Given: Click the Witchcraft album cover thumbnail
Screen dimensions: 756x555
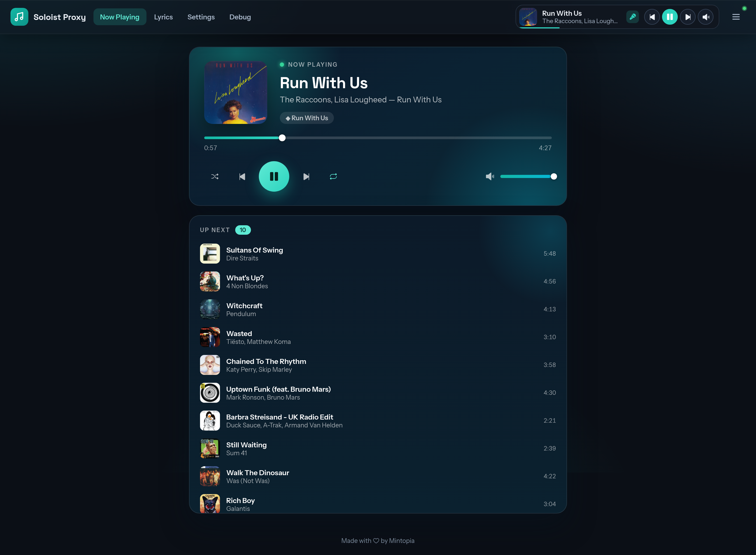Looking at the screenshot, I should pyautogui.click(x=210, y=310).
